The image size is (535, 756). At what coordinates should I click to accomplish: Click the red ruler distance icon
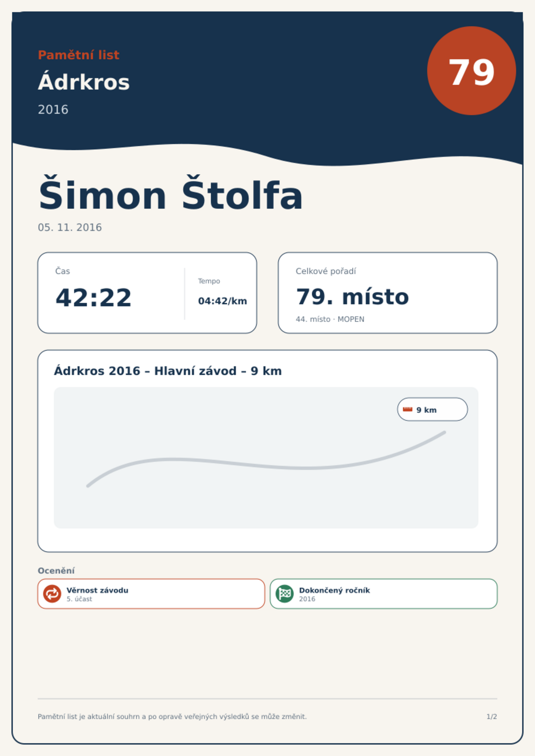[x=407, y=409]
